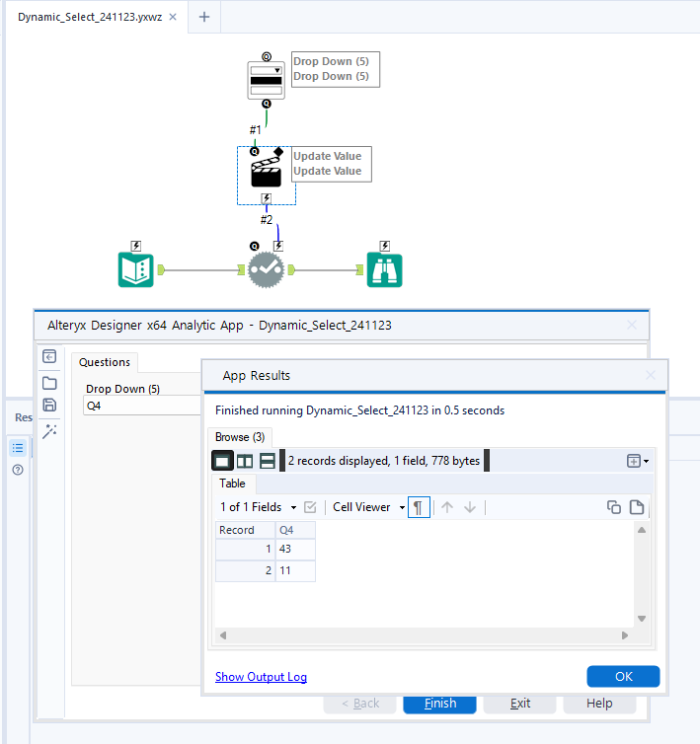The height and width of the screenshot is (744, 700).
Task: Toggle whitespace paragraph marker display
Action: coord(419,507)
